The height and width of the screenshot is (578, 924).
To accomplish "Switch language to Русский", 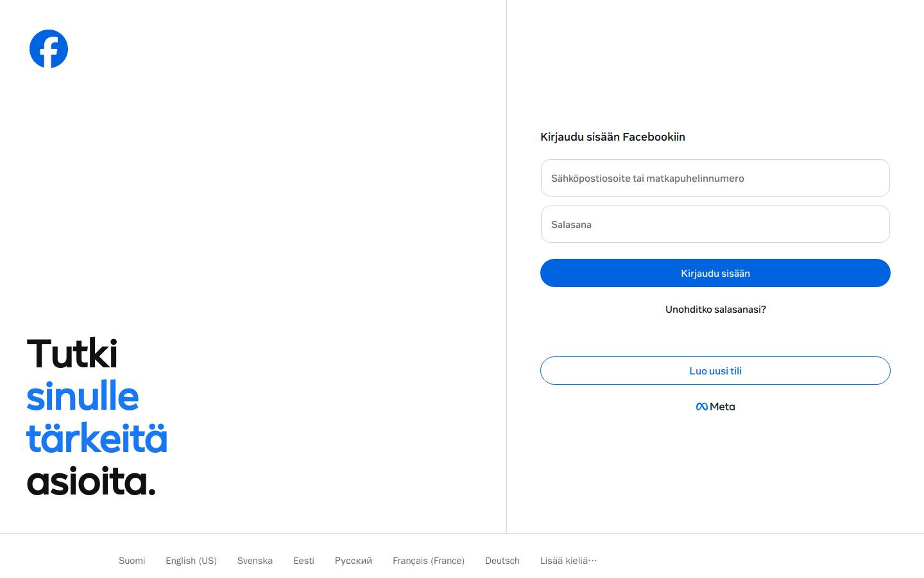I will click(354, 561).
